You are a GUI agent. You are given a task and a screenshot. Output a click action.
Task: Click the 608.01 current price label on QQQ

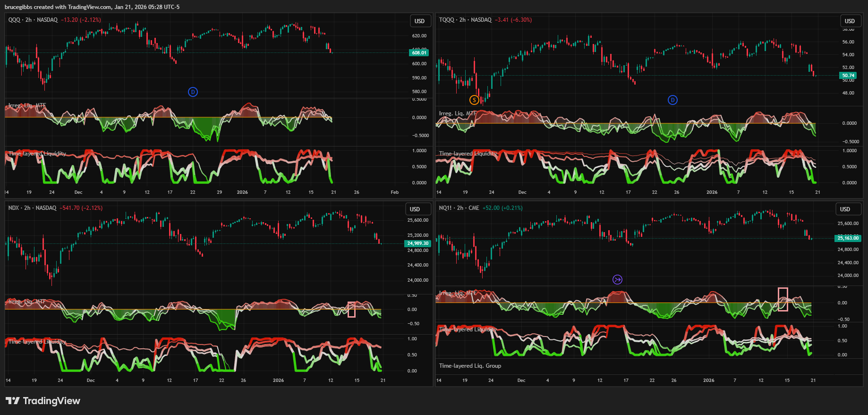point(418,53)
